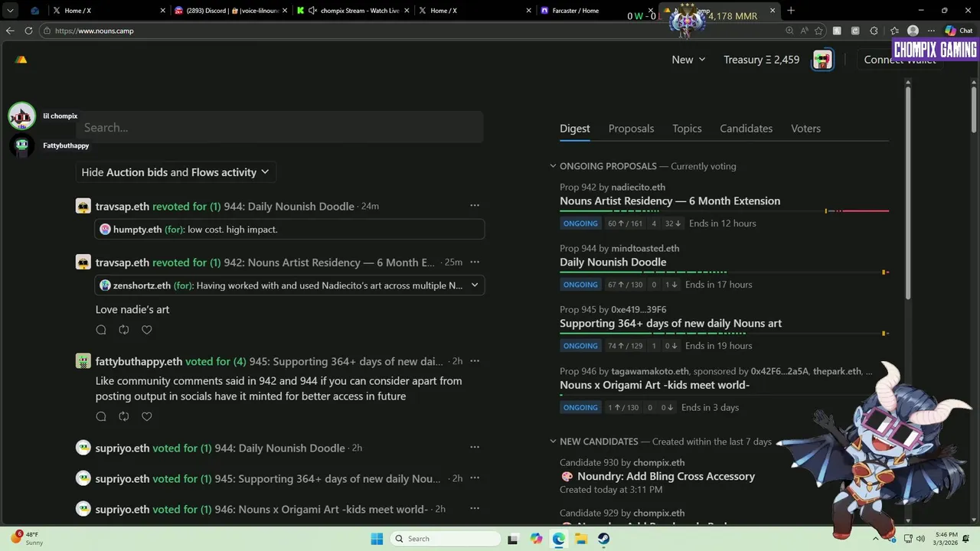Image resolution: width=980 pixels, height=551 pixels.
Task: Open Steam from the taskbar
Action: pos(603,539)
